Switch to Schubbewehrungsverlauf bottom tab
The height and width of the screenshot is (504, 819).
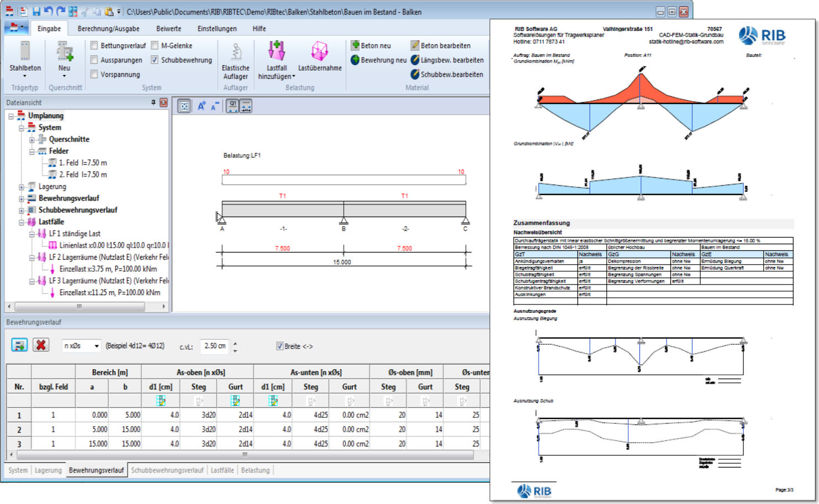point(167,470)
